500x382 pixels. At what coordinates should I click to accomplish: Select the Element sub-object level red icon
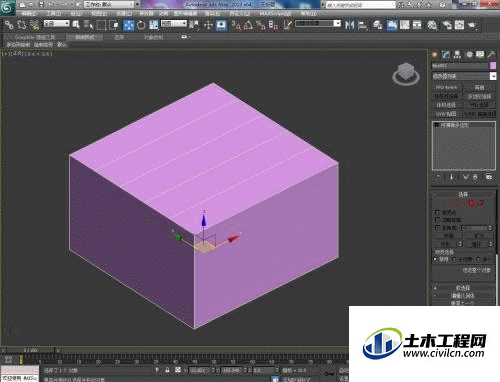point(481,203)
